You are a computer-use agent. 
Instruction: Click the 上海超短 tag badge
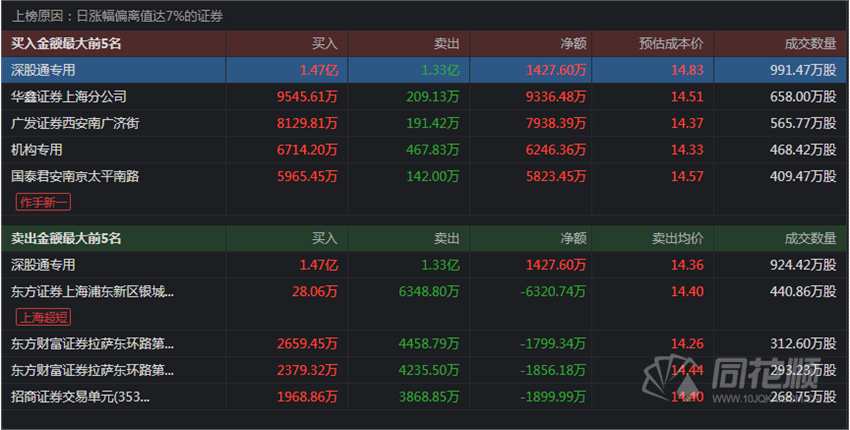pyautogui.click(x=43, y=317)
